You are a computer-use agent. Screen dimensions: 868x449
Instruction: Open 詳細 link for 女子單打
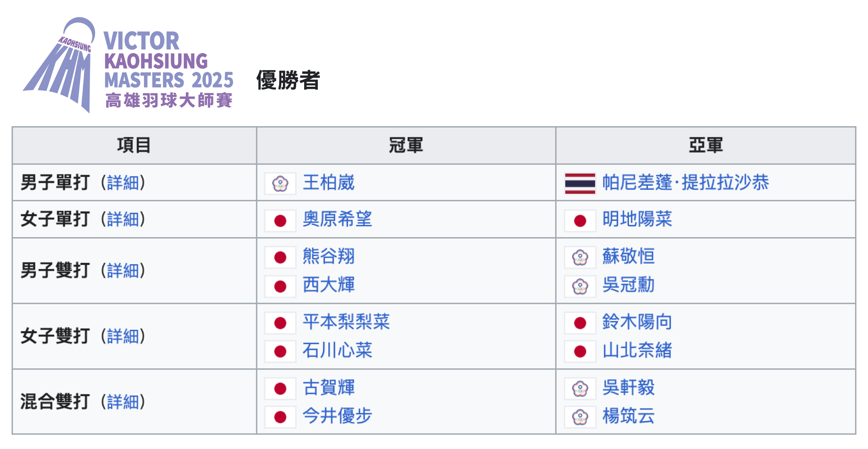(x=123, y=219)
